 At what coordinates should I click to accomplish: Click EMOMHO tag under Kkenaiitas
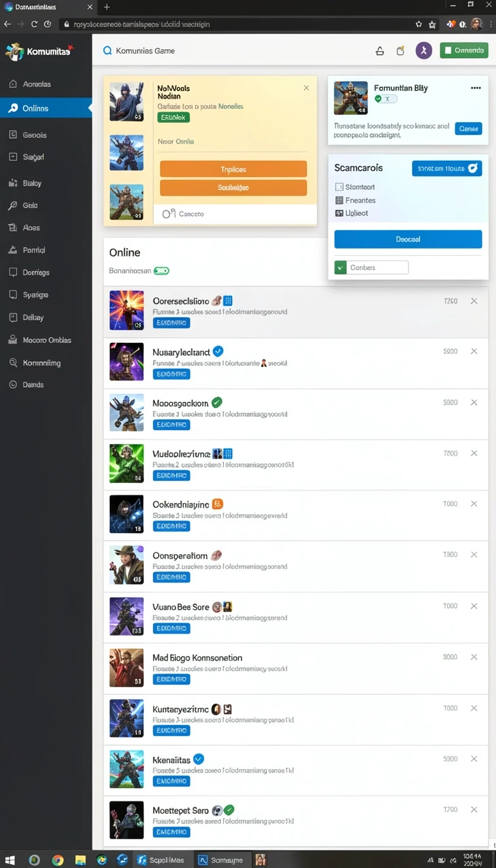pyautogui.click(x=171, y=781)
